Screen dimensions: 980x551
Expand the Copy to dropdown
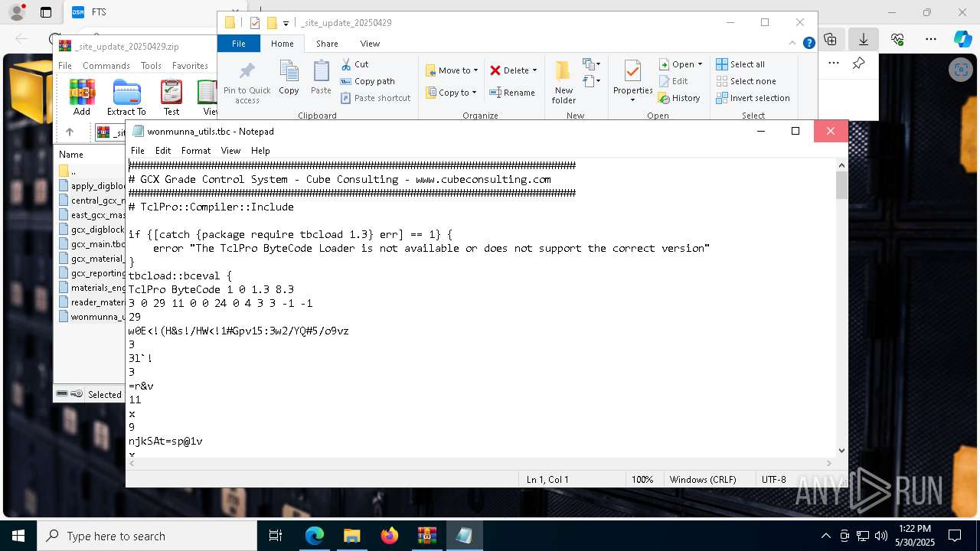[x=474, y=93]
